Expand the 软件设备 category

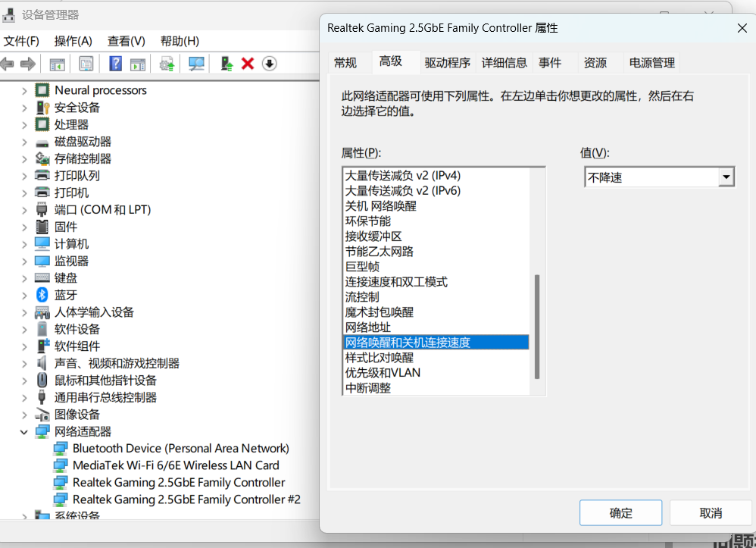(x=24, y=330)
